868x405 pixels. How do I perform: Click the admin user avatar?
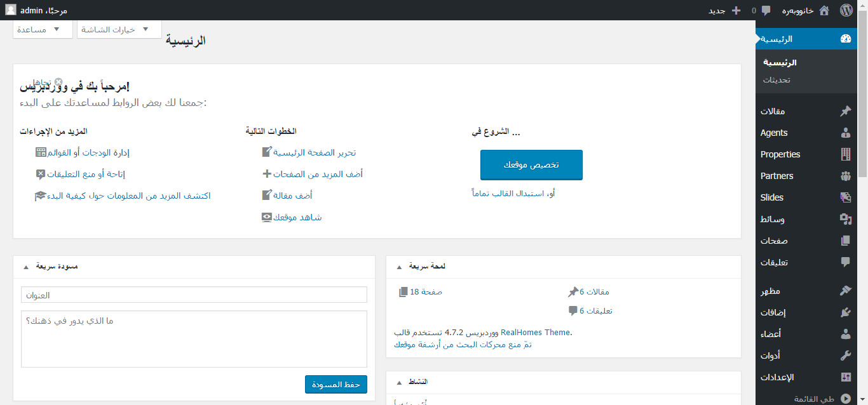11,10
